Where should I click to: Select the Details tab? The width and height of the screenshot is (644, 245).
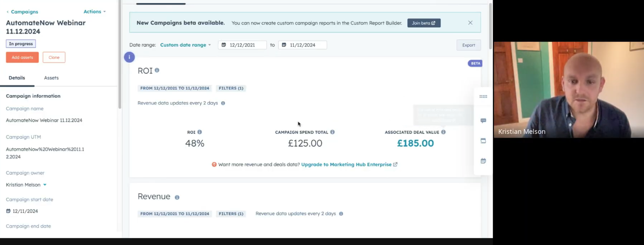pyautogui.click(x=17, y=78)
